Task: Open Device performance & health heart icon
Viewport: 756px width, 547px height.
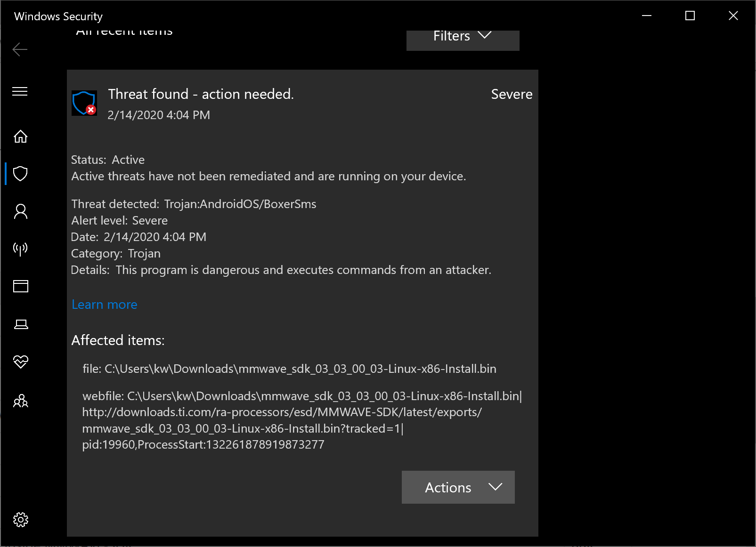Action: 20,362
